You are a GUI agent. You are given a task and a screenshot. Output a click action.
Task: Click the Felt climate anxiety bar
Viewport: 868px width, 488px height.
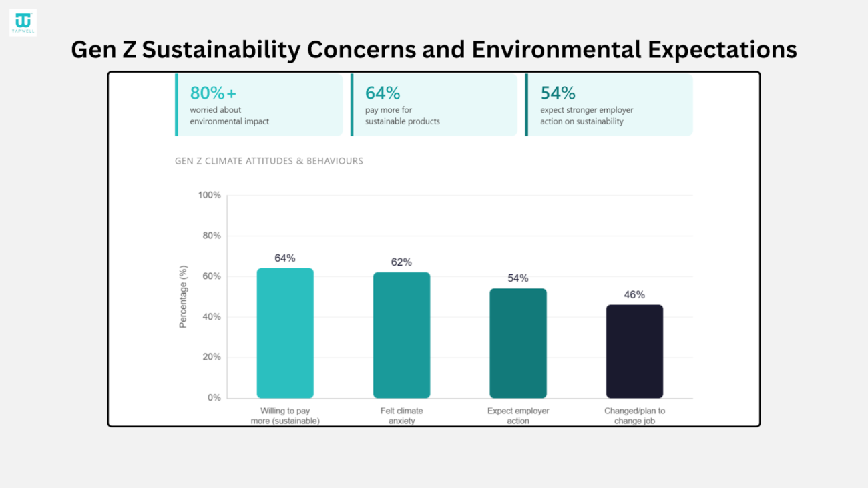point(401,335)
